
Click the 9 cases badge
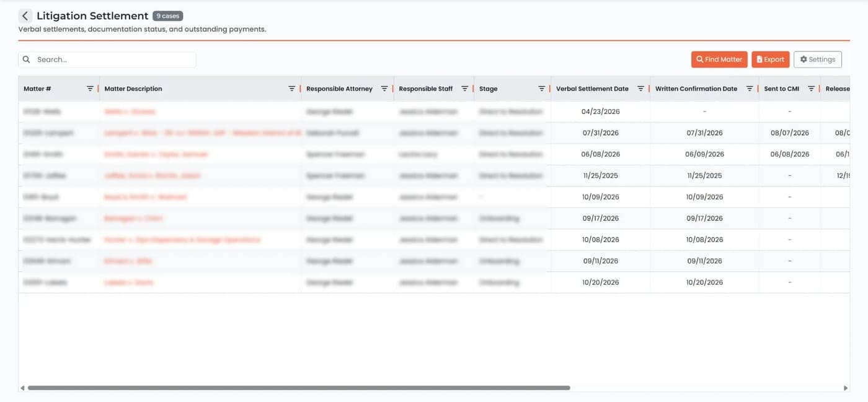(x=167, y=16)
